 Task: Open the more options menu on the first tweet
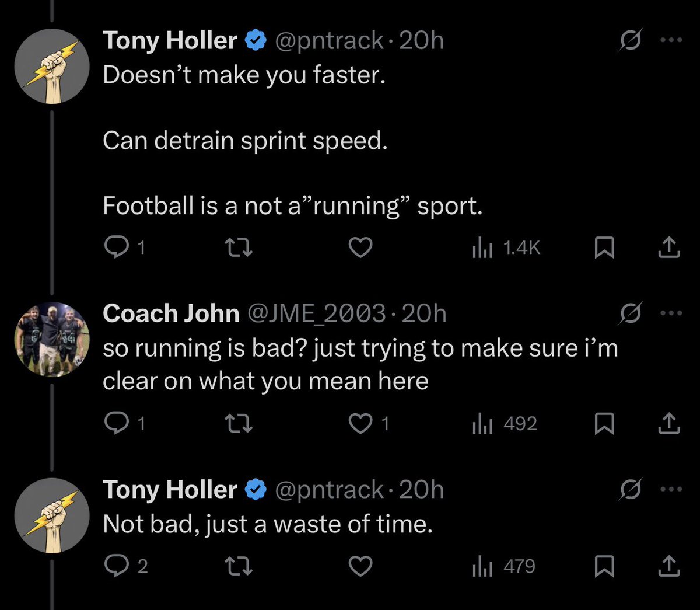pyautogui.click(x=671, y=41)
